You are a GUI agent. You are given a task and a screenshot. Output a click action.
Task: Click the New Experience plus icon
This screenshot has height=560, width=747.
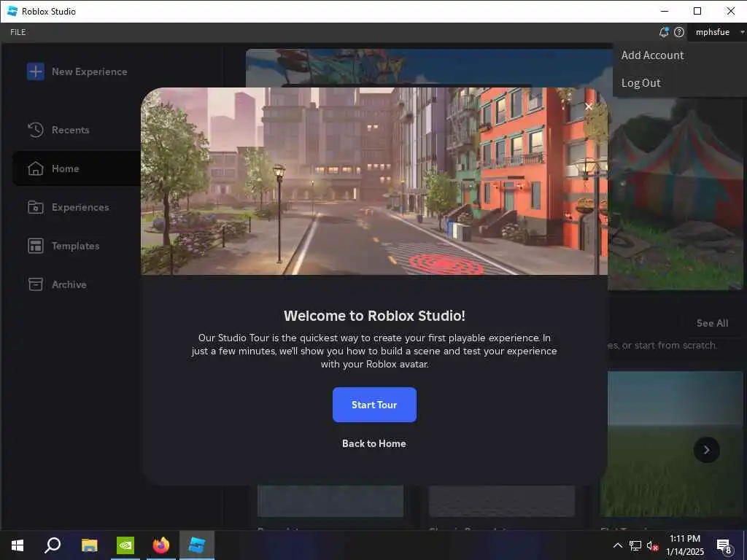coord(35,72)
